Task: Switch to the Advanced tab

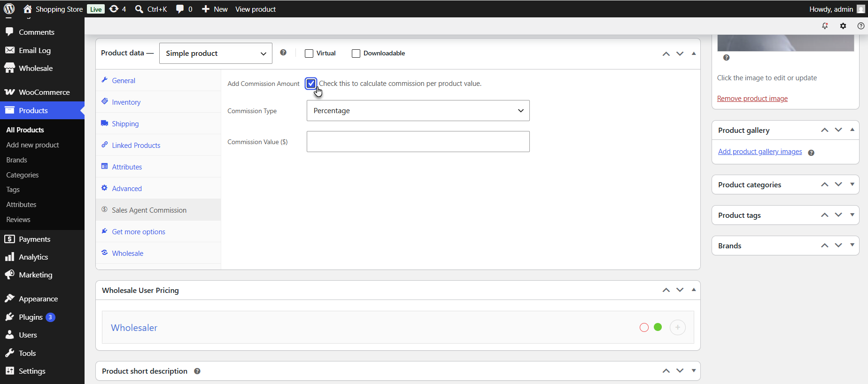Action: coord(158,188)
